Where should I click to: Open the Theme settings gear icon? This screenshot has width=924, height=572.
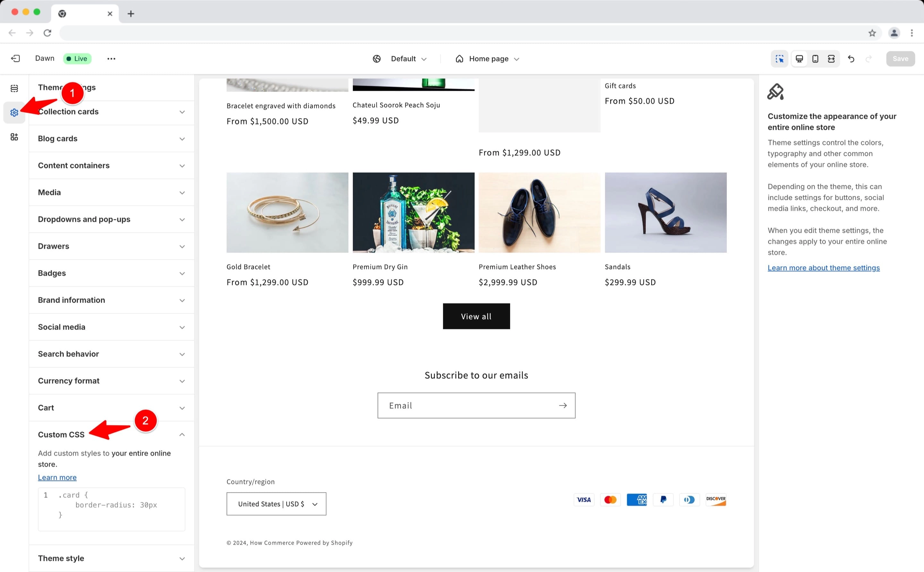14,112
